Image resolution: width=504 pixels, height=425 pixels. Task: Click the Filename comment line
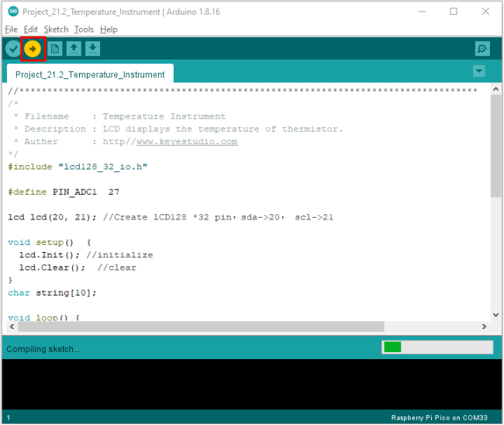tap(119, 116)
